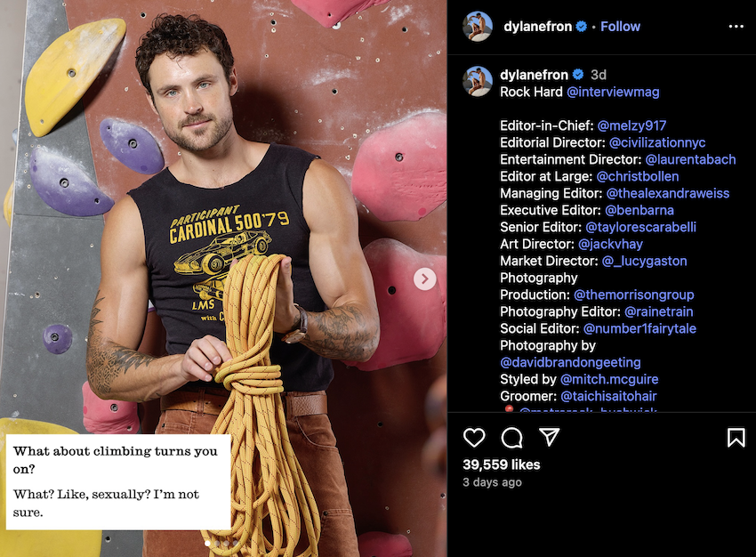756x557 pixels.
Task: Open @civilizationnyc profile link
Action: [657, 142]
